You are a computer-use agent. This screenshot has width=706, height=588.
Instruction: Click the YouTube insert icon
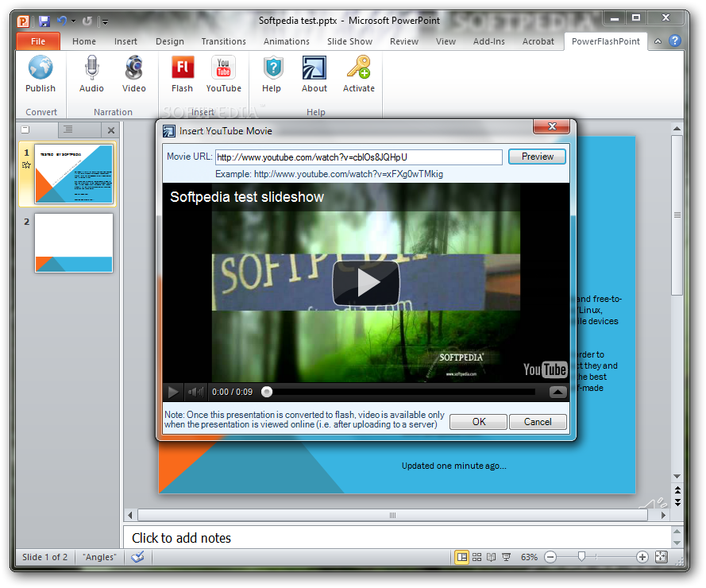223,68
